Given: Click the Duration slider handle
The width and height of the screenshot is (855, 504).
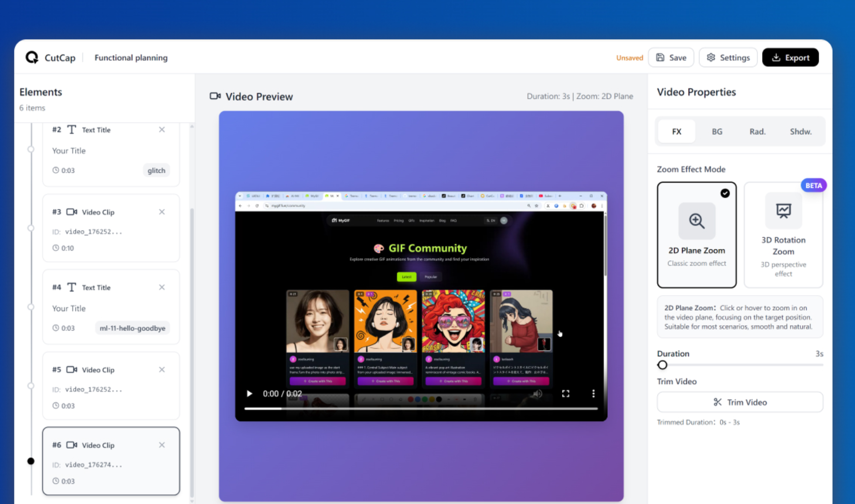Looking at the screenshot, I should point(662,365).
